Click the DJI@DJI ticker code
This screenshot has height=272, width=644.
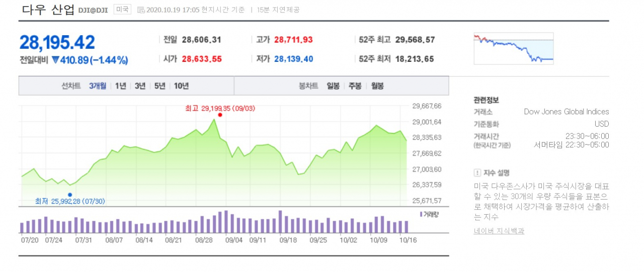point(93,10)
